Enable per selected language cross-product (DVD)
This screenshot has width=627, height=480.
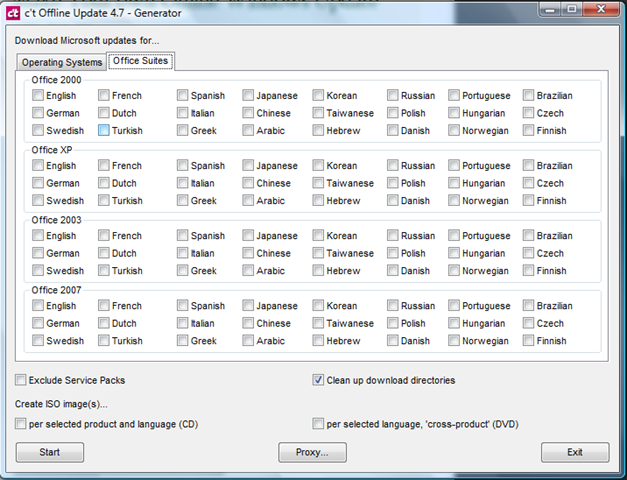pos(319,424)
